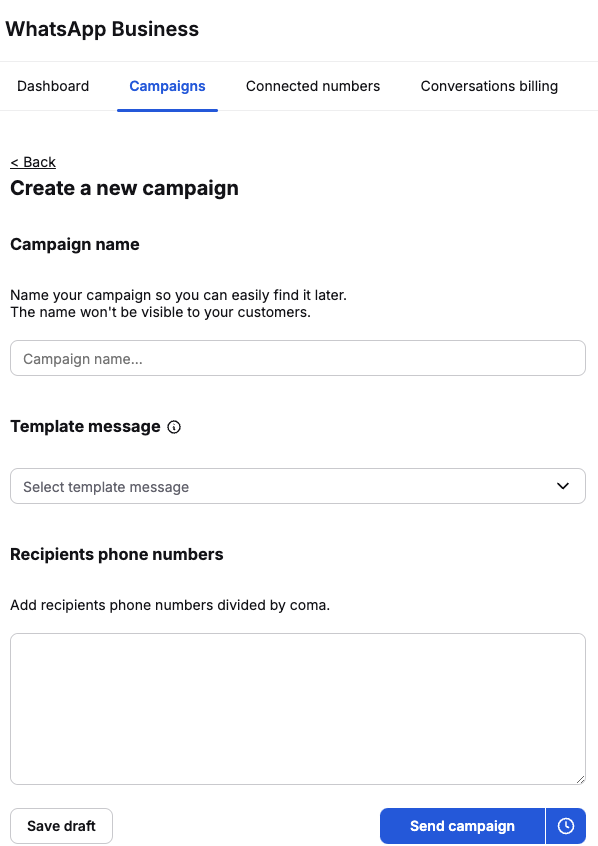This screenshot has width=598, height=846.
Task: Click the WhatsApp Business page title
Action: click(x=102, y=29)
